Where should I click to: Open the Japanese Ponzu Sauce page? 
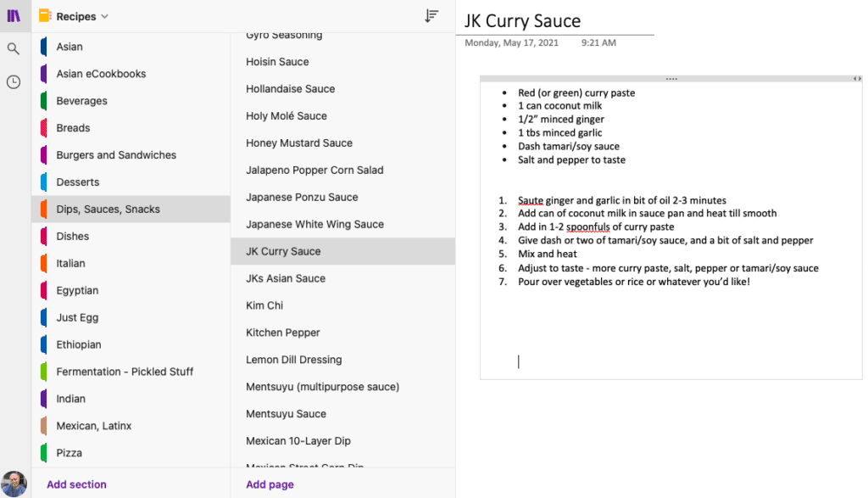click(x=302, y=198)
